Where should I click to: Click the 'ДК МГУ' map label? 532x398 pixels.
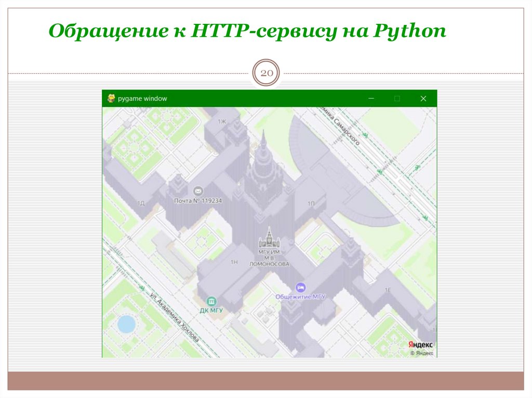coord(211,310)
